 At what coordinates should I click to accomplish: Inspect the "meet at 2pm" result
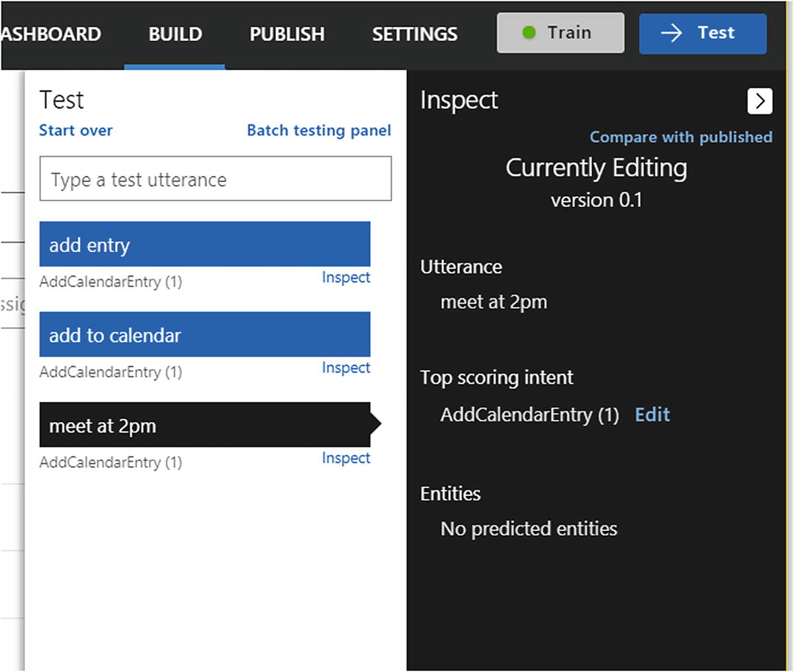[345, 458]
